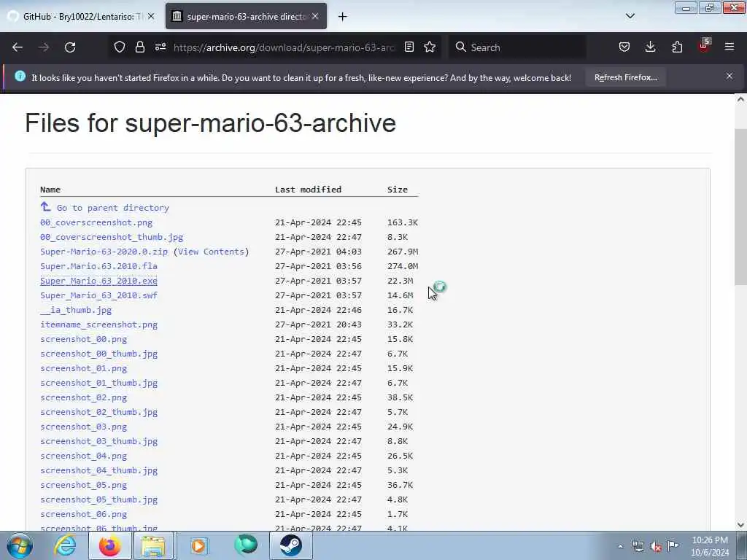Expand the list all tabs chevron
The width and height of the screenshot is (747, 560).
630,16
